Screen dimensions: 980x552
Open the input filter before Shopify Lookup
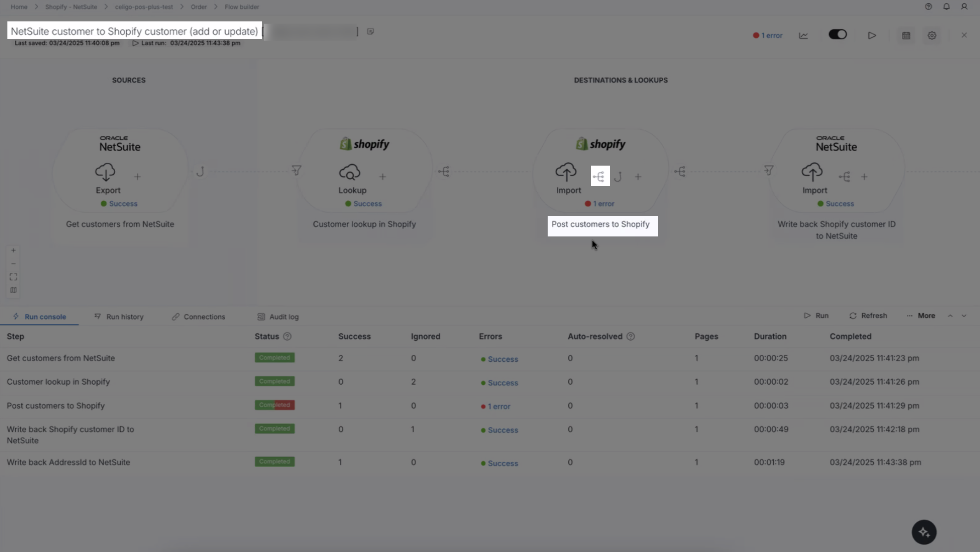[296, 170]
